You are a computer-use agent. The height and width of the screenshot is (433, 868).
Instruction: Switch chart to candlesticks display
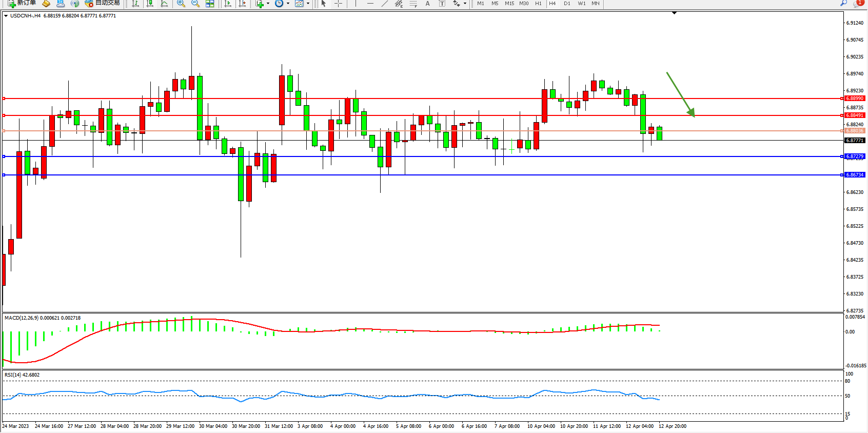[x=150, y=3]
